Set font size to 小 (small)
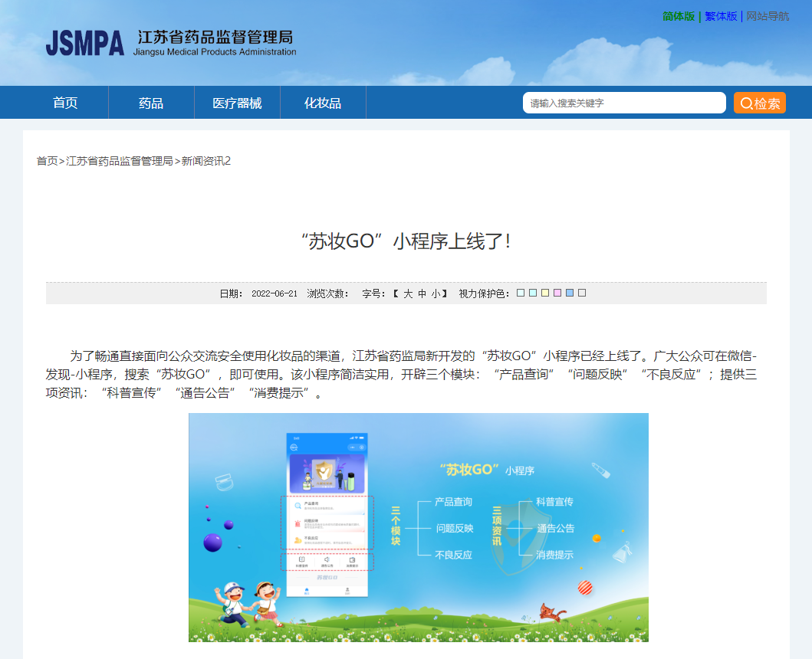Screen dimensions: 812x659 point(435,293)
